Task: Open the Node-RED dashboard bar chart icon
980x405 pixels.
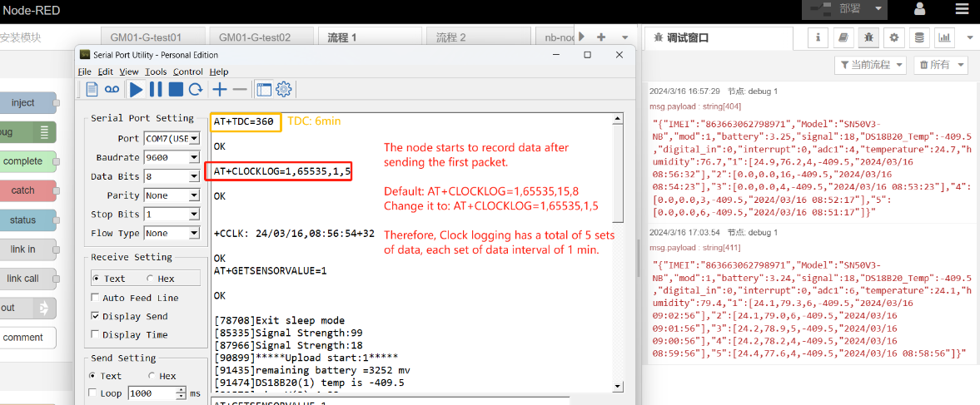Action: (944, 38)
